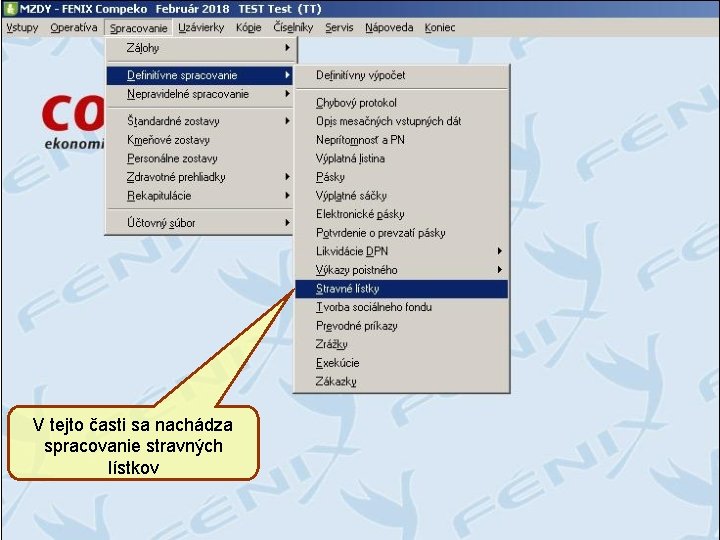
Task: Open the Číselníky menu
Action: click(x=293, y=28)
